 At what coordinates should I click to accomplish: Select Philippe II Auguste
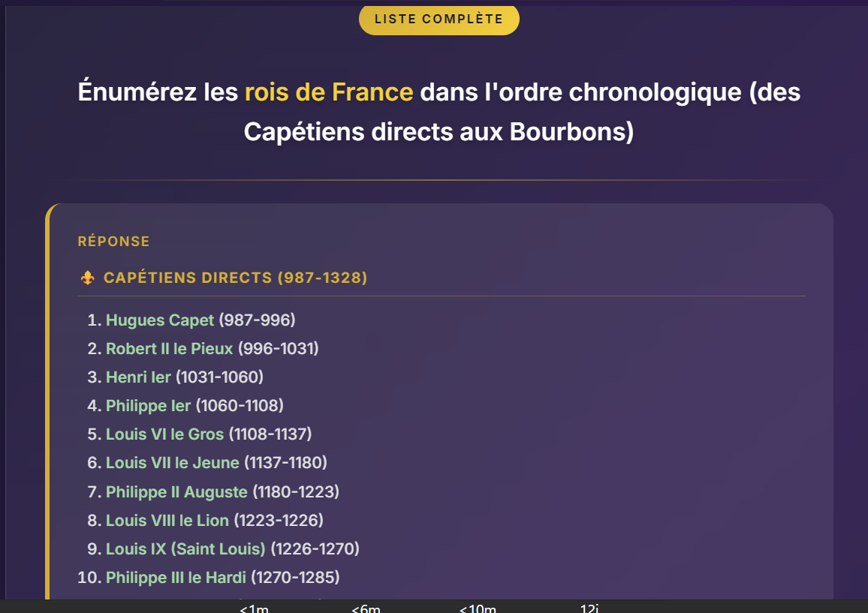176,492
